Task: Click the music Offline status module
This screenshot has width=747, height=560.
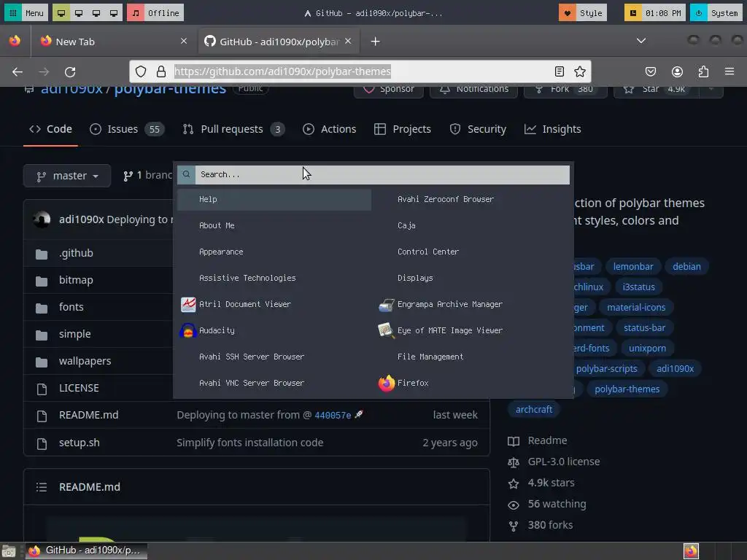Action: [x=155, y=13]
